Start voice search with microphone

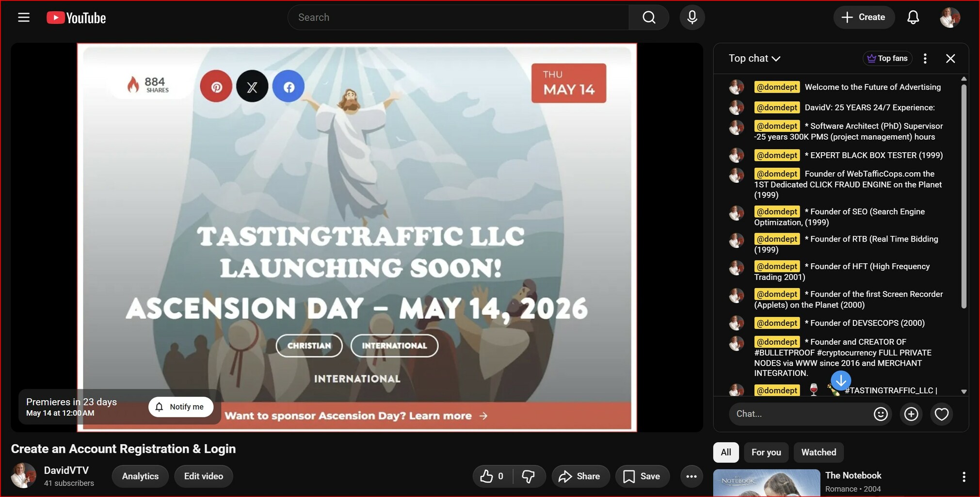pyautogui.click(x=692, y=17)
